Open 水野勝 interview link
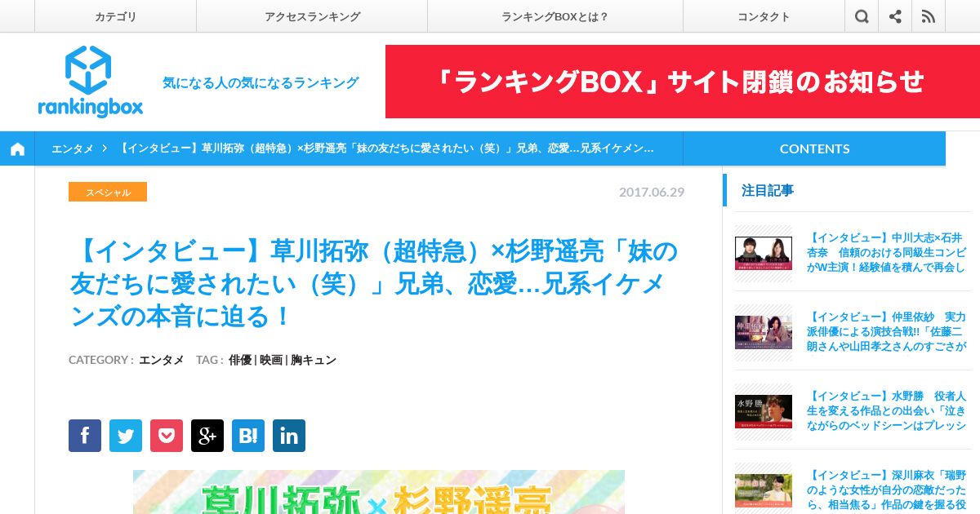Viewport: 980px width, 514px height. pos(886,410)
